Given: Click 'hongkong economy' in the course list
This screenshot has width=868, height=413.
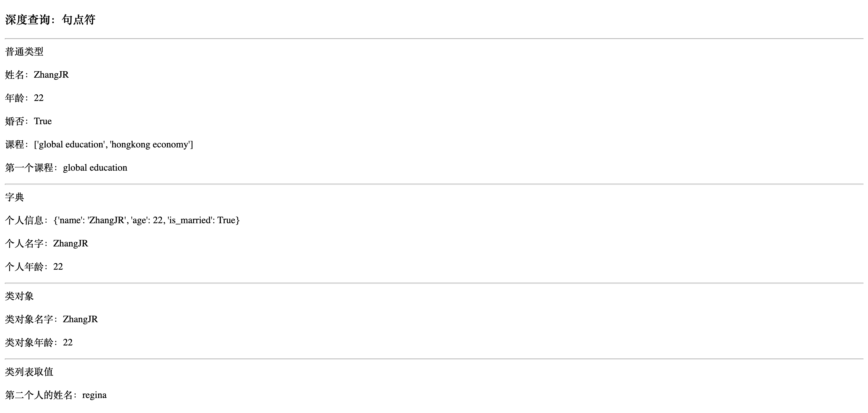Looking at the screenshot, I should tap(150, 144).
